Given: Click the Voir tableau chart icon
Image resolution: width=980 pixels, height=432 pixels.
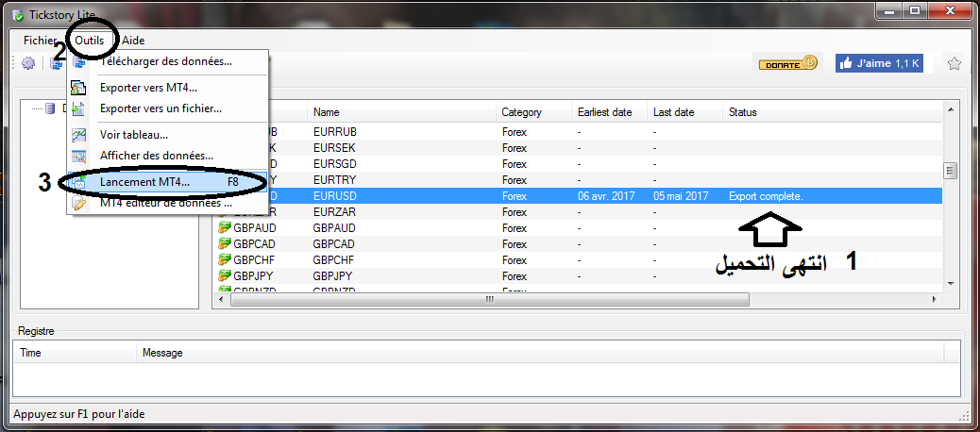Looking at the screenshot, I should [79, 135].
